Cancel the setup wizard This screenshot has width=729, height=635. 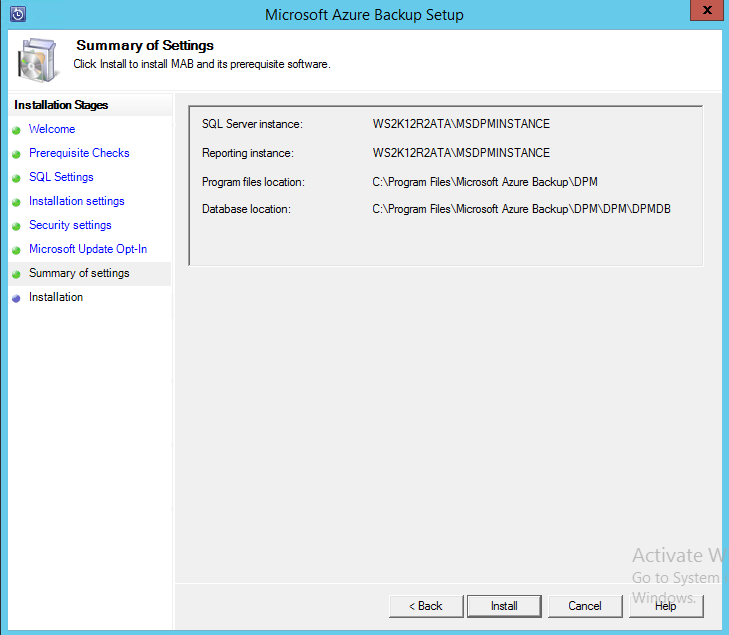(x=585, y=606)
